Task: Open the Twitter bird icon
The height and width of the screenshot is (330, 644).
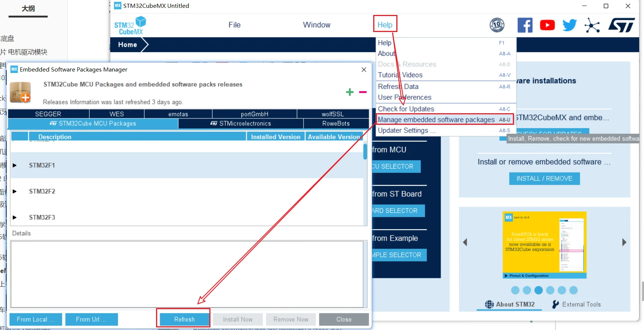Action: [570, 25]
